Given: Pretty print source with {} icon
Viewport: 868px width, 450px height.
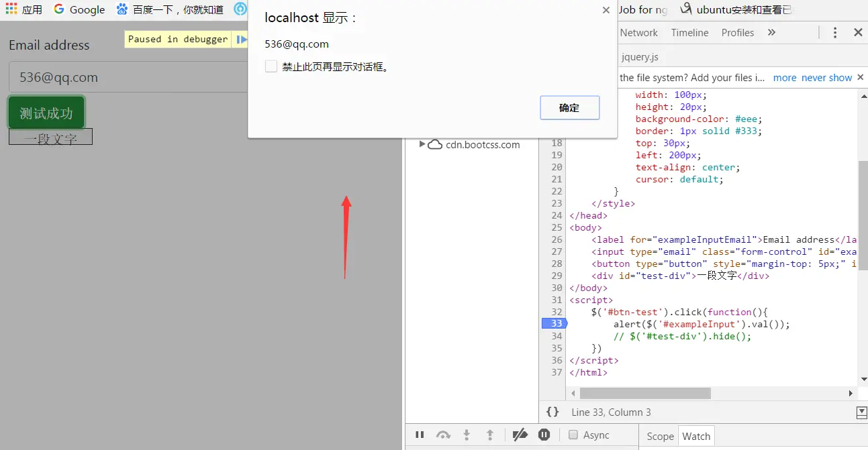Looking at the screenshot, I should click(x=552, y=412).
